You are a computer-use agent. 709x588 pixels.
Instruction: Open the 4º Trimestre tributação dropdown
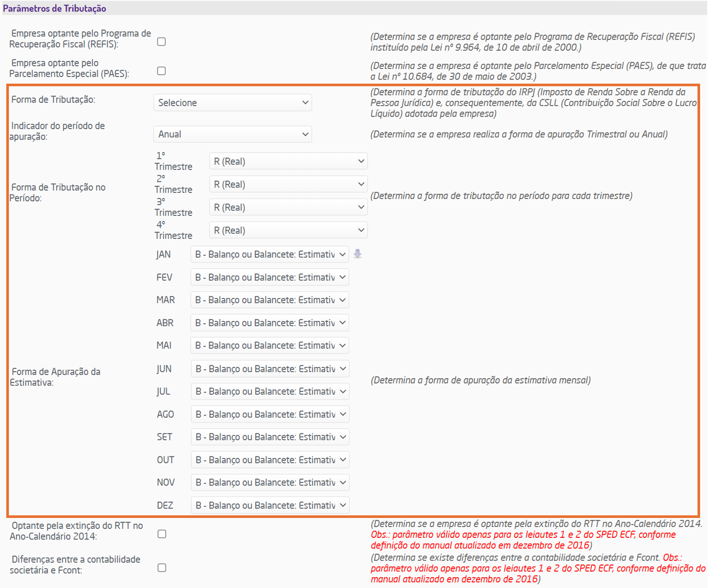pos(288,230)
